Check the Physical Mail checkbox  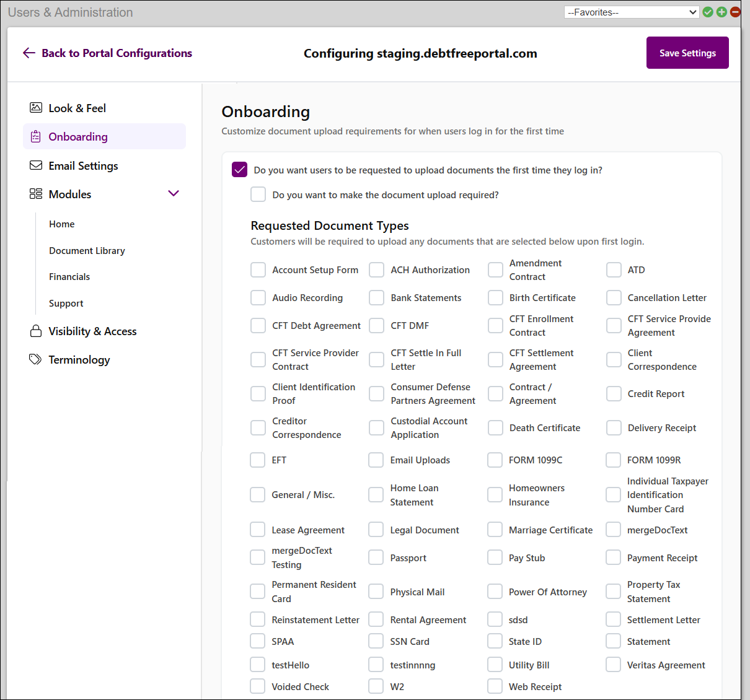[376, 592]
